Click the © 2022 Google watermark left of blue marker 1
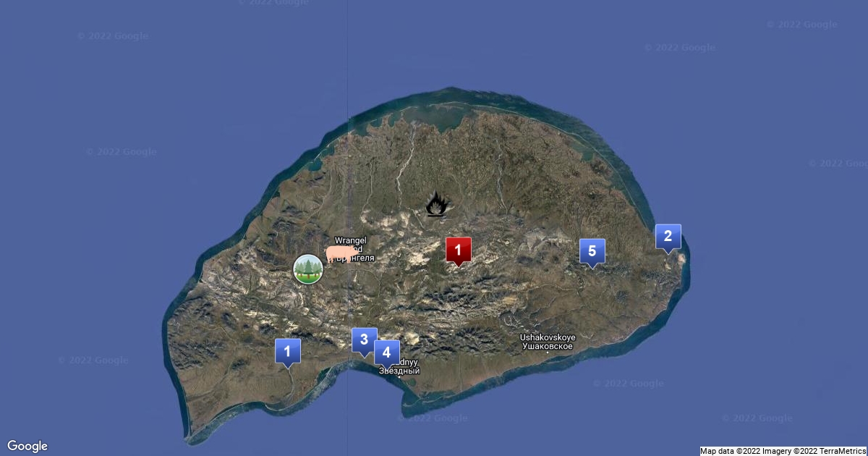The width and height of the screenshot is (868, 456). click(x=93, y=360)
